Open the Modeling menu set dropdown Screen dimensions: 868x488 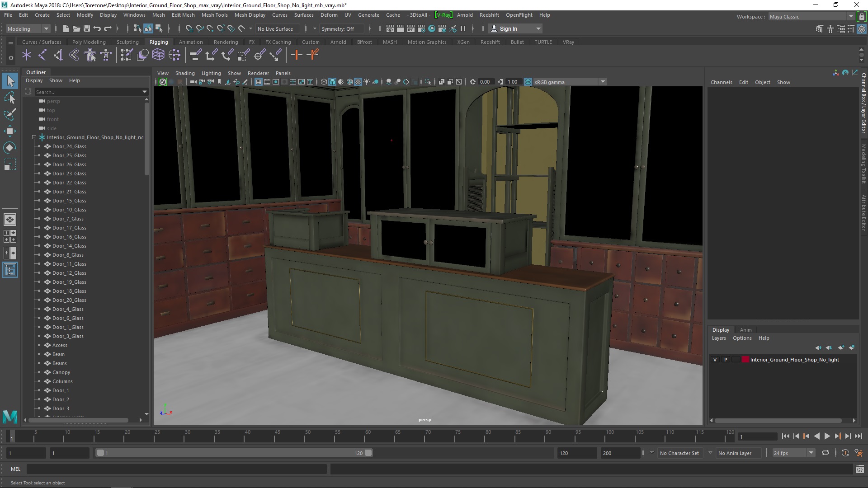[x=28, y=28]
